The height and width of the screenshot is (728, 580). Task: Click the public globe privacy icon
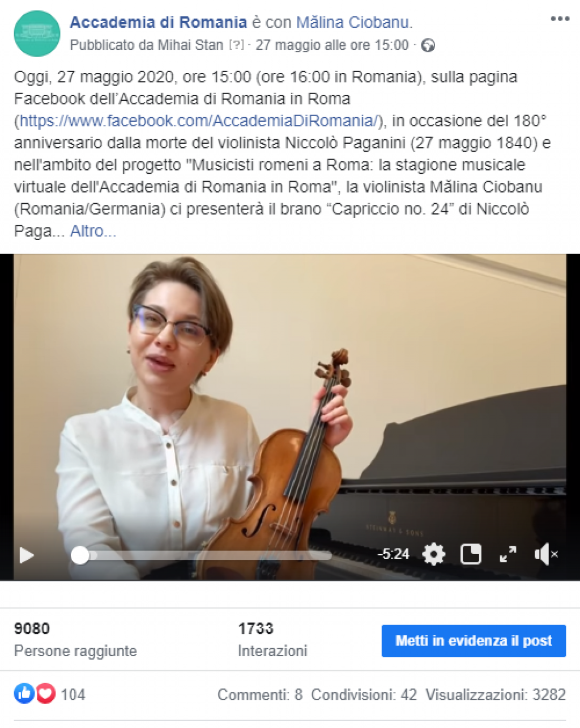[428, 45]
